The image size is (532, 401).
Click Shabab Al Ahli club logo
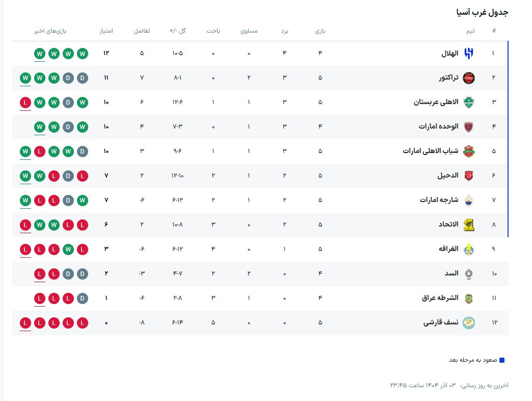468,151
